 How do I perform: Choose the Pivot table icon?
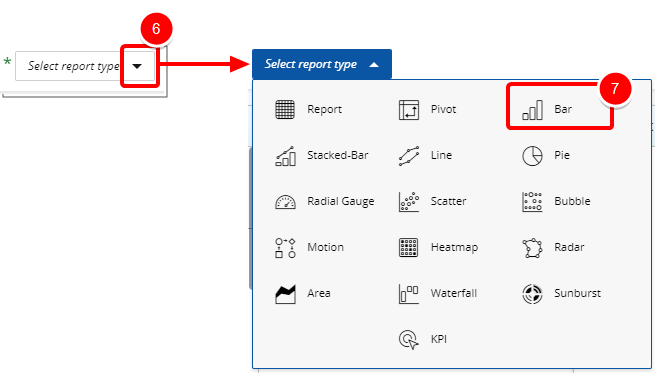[x=408, y=109]
